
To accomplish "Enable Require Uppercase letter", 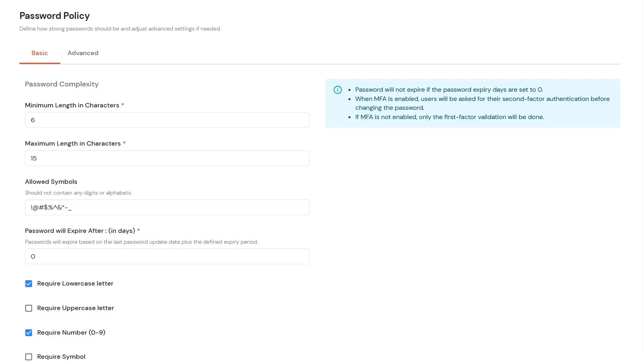I will [29, 308].
